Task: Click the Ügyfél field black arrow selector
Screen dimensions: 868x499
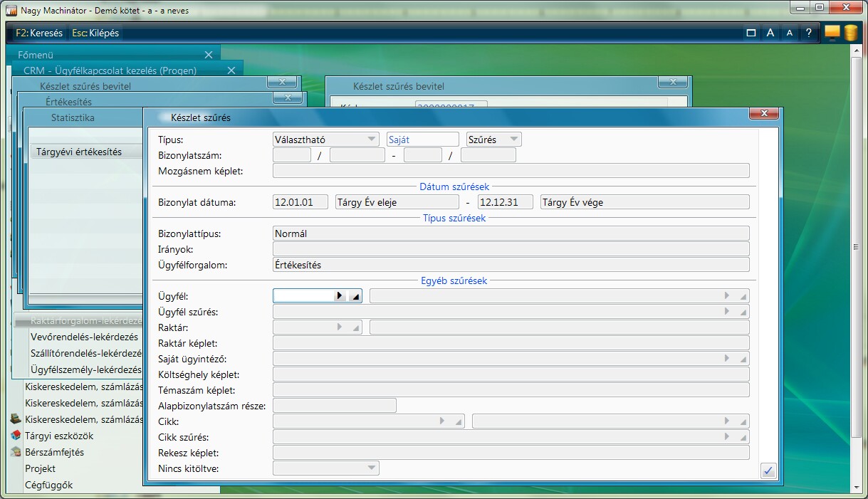Action: coord(340,295)
